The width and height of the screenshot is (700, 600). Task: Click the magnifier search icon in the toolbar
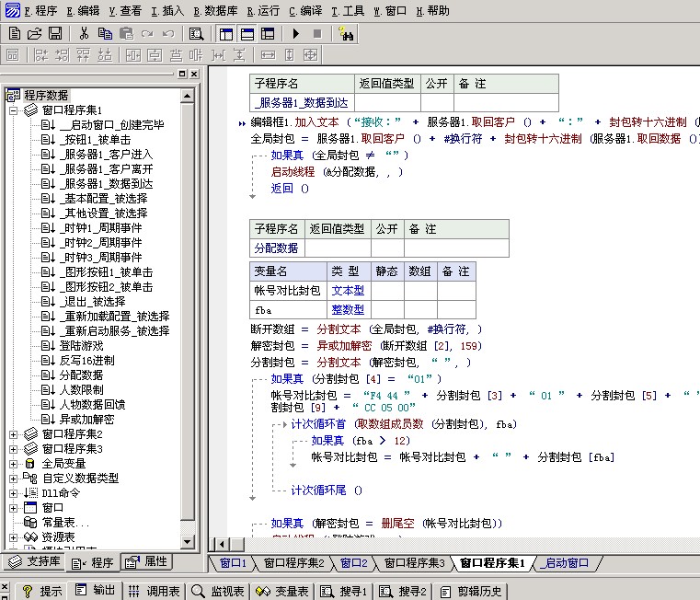pyautogui.click(x=196, y=33)
